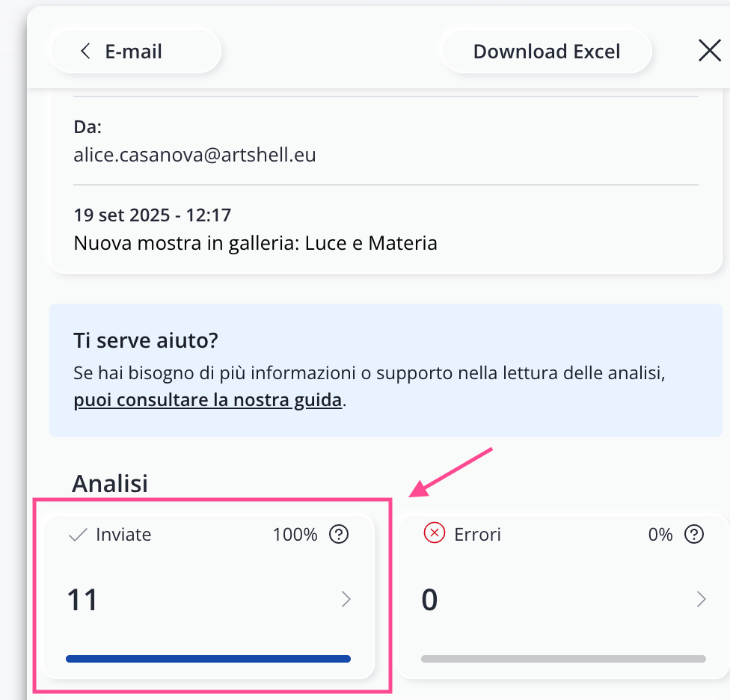Click the Inviate count of 11
Image resolution: width=730 pixels, height=700 pixels.
pyautogui.click(x=82, y=600)
